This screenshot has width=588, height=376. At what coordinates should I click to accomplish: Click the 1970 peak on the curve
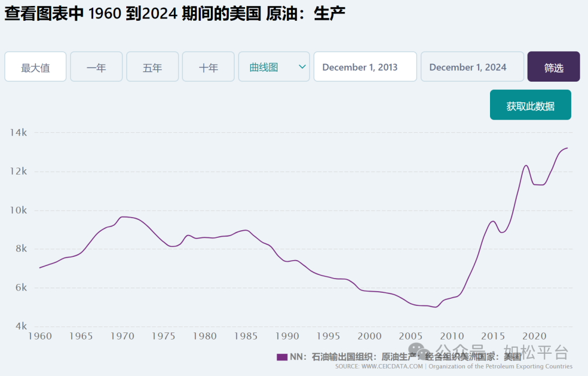(123, 217)
